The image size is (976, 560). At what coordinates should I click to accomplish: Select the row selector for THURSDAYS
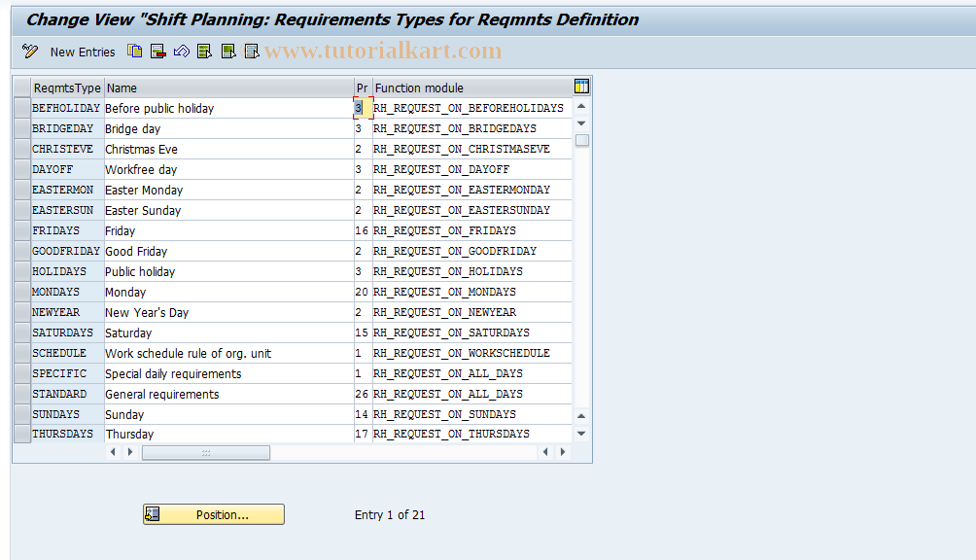pyautogui.click(x=22, y=434)
